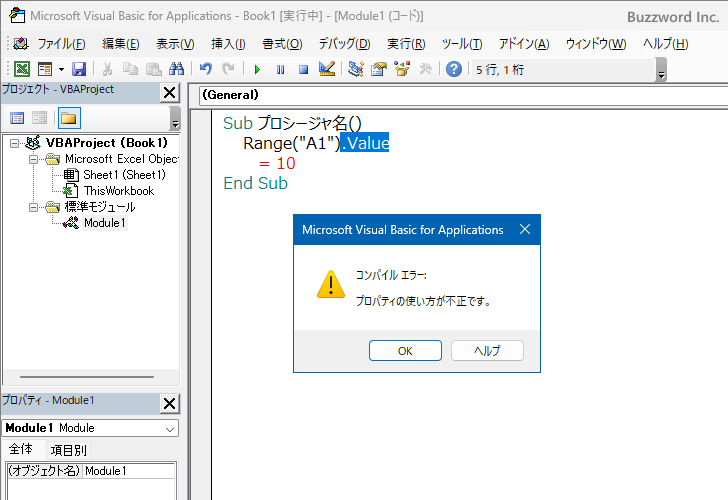Click the Insert UserForm toolbar icon

(45, 69)
